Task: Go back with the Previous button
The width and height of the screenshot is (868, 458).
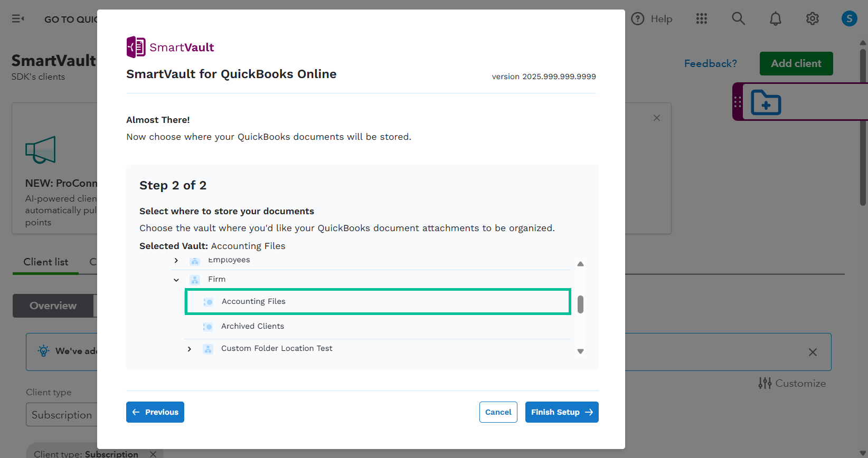Action: point(155,412)
